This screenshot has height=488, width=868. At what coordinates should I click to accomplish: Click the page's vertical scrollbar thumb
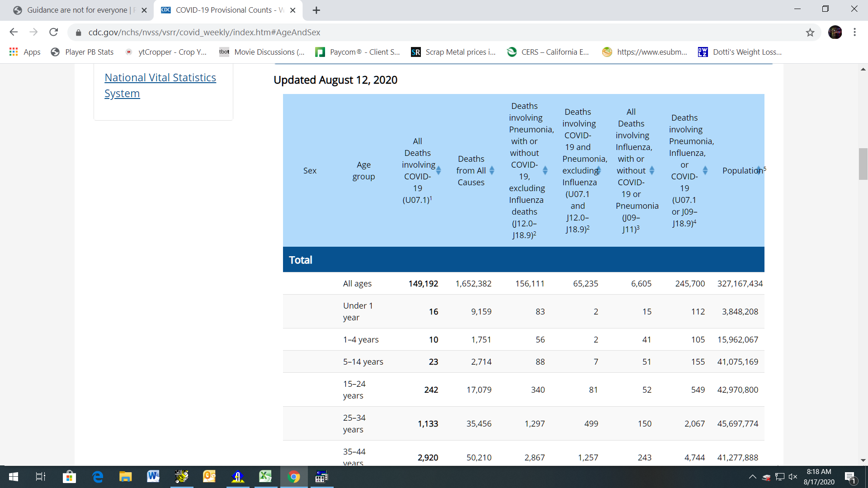point(863,164)
